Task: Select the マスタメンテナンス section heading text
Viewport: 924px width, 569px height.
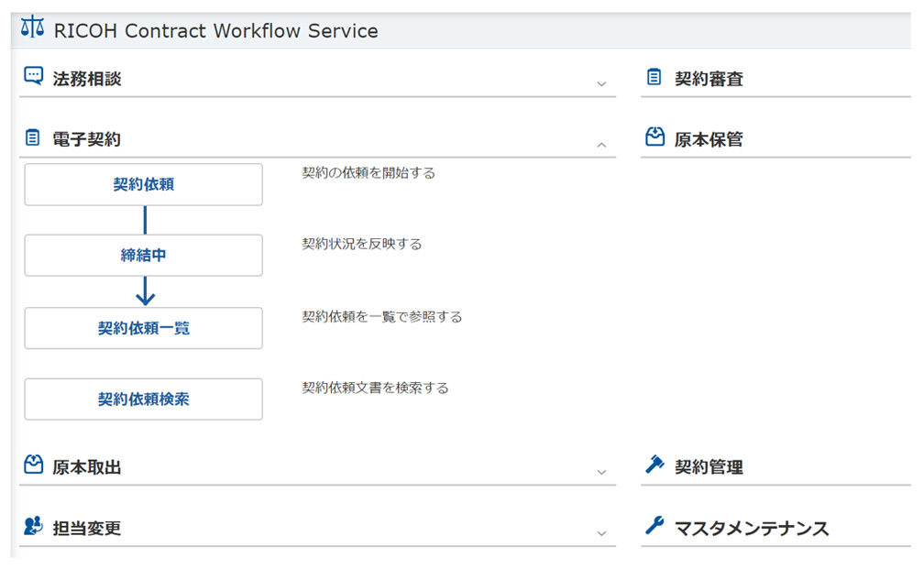Action: coord(751,528)
